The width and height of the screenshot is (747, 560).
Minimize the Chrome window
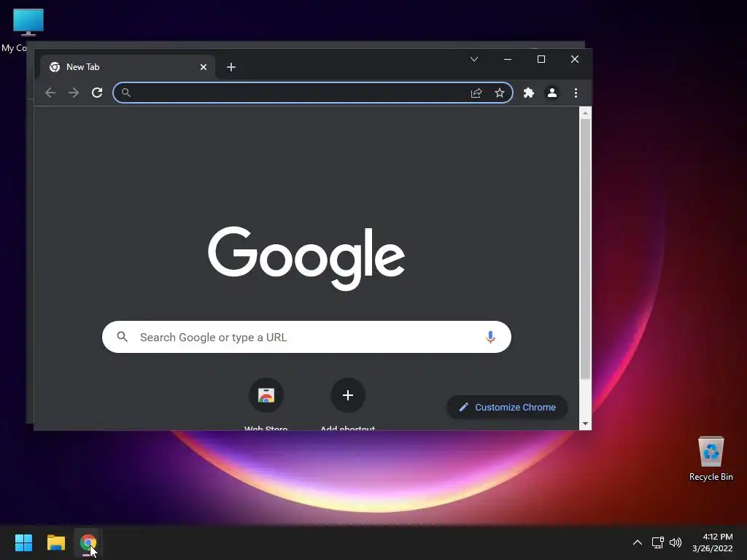point(508,59)
